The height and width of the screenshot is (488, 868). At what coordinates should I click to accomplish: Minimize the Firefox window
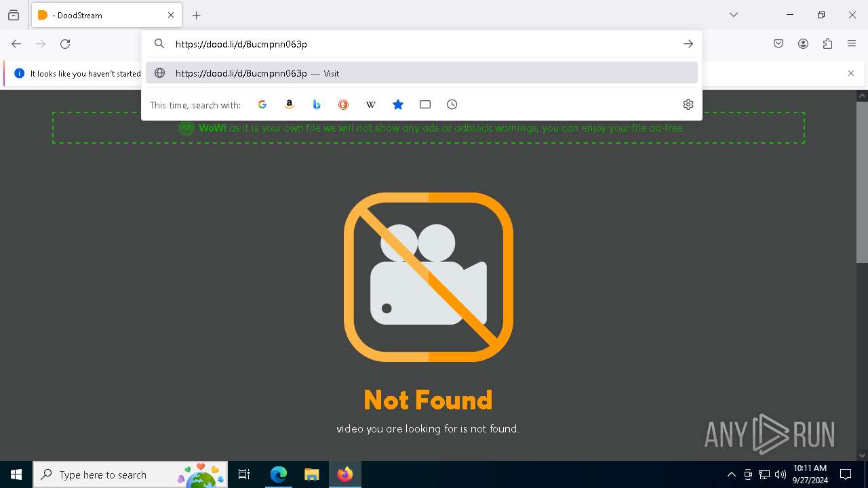[x=790, y=15]
